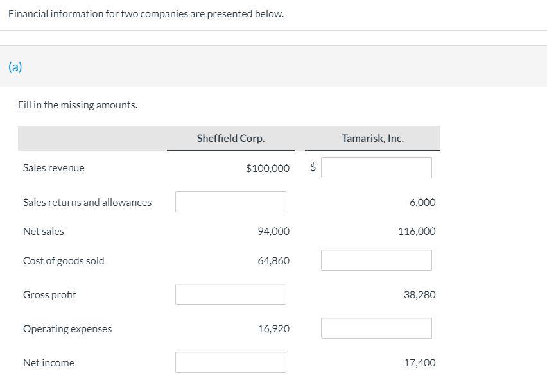The height and width of the screenshot is (392, 547).
Task: Click Sheffield's Net income input field
Action: [230, 362]
